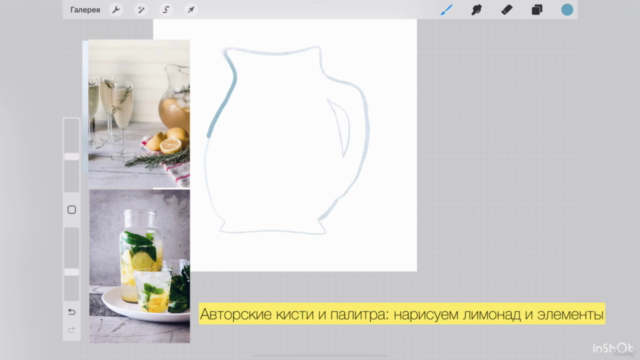Image resolution: width=640 pixels, height=360 pixels.
Task: Open the Gallery via Галерея button
Action: 85,10
